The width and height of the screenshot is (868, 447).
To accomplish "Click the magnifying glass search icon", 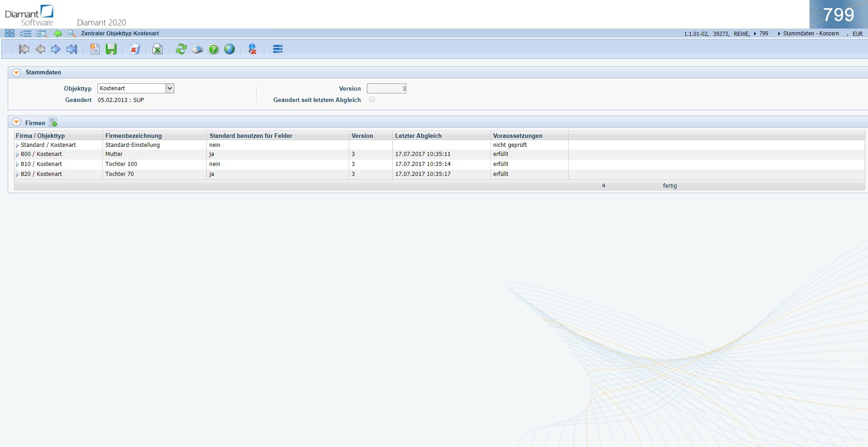I will pos(72,34).
